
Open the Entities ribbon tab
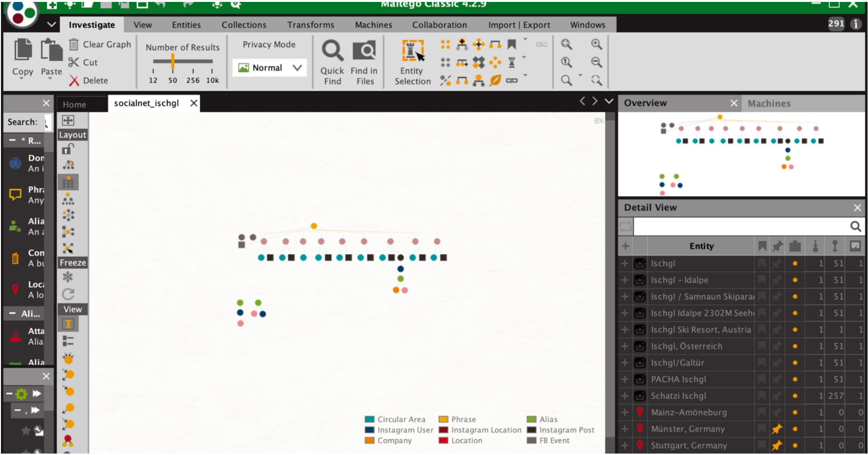[x=186, y=25]
